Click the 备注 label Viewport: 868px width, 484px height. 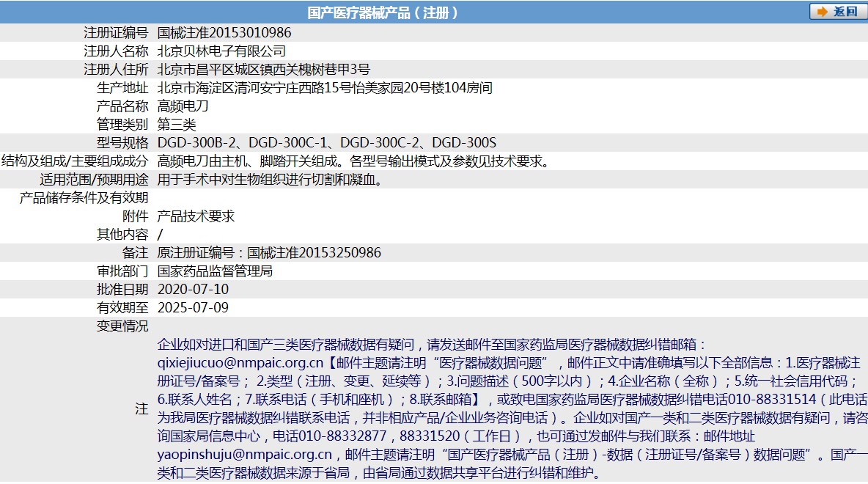coord(135,252)
